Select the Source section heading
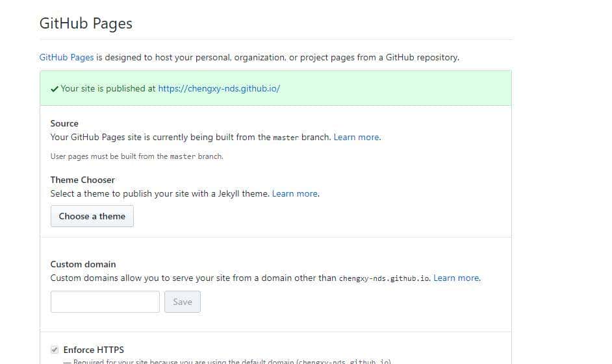 point(64,123)
